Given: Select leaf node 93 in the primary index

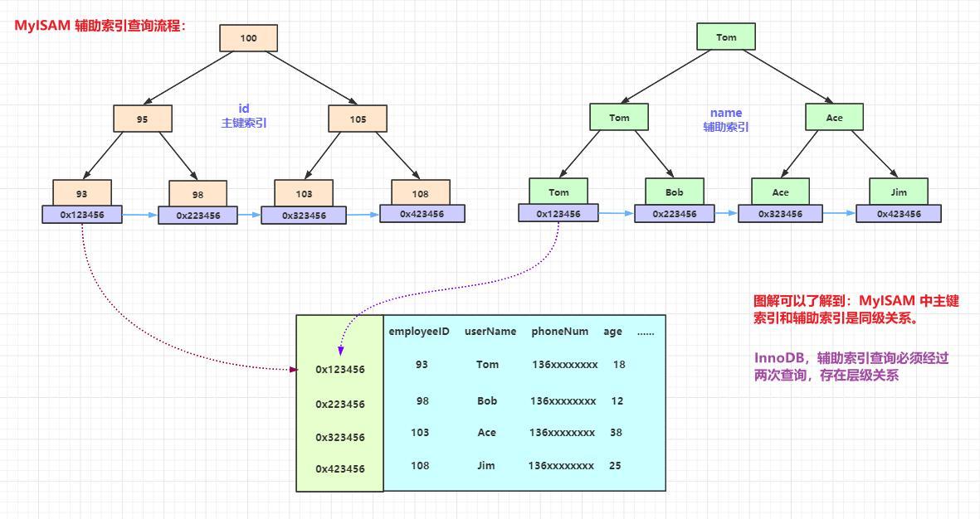Looking at the screenshot, I should 80,193.
